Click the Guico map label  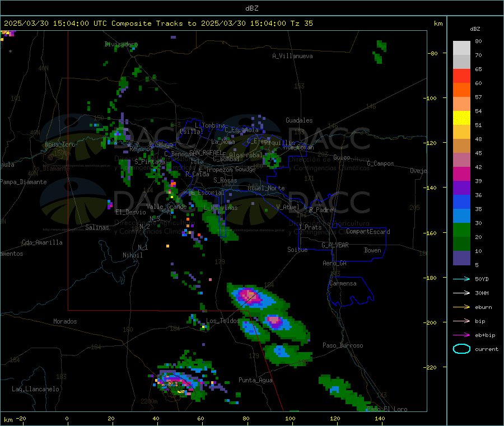coord(342,157)
